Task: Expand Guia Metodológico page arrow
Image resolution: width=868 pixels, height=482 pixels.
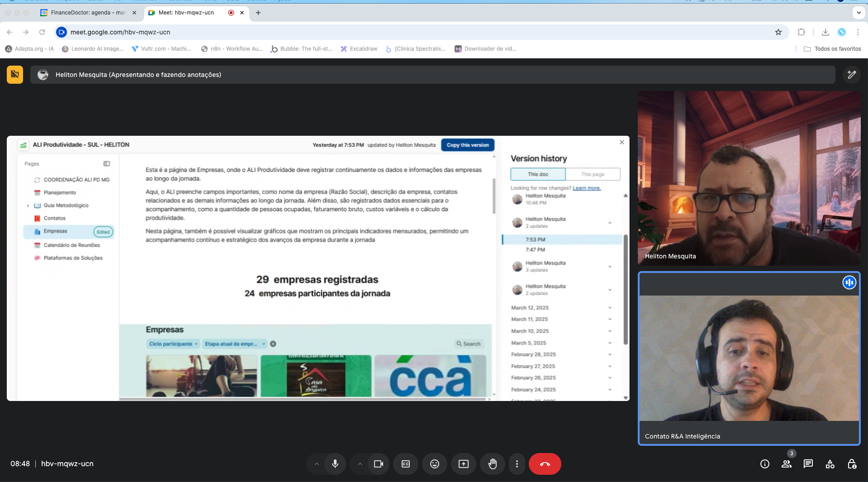Action: [x=28, y=205]
